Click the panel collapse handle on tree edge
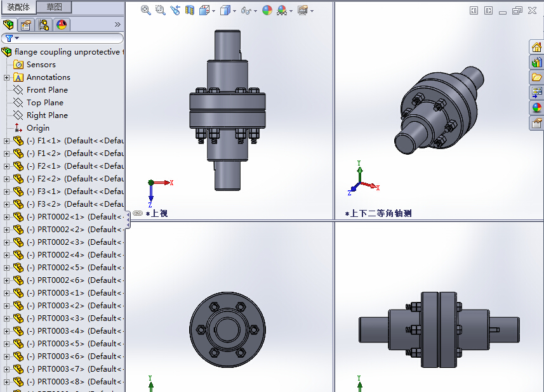This screenshot has width=544, height=392. (128, 219)
